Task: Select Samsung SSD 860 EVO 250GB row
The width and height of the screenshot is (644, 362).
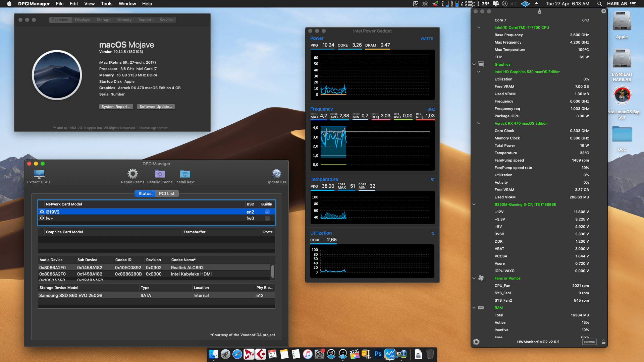Action: click(157, 295)
